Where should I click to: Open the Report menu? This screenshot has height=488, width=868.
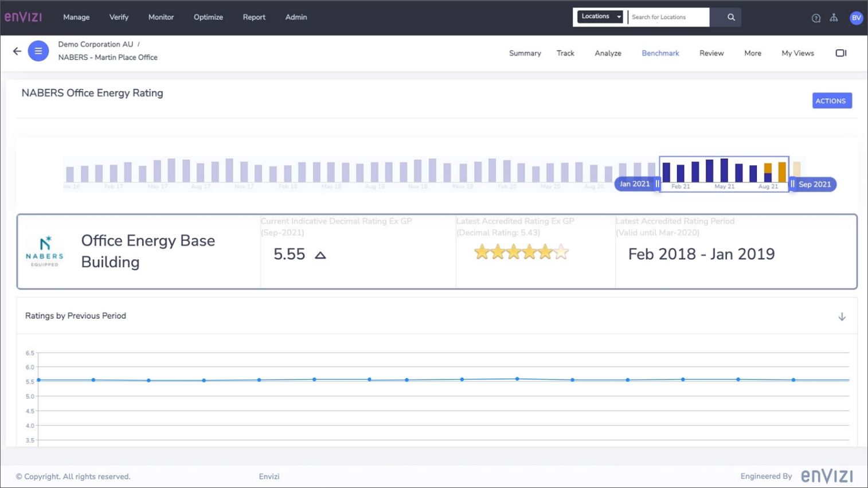coord(254,17)
